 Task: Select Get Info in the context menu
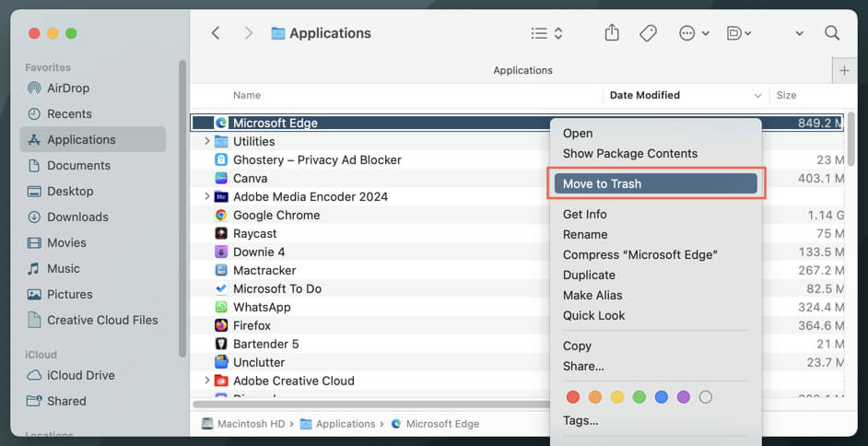[584, 214]
